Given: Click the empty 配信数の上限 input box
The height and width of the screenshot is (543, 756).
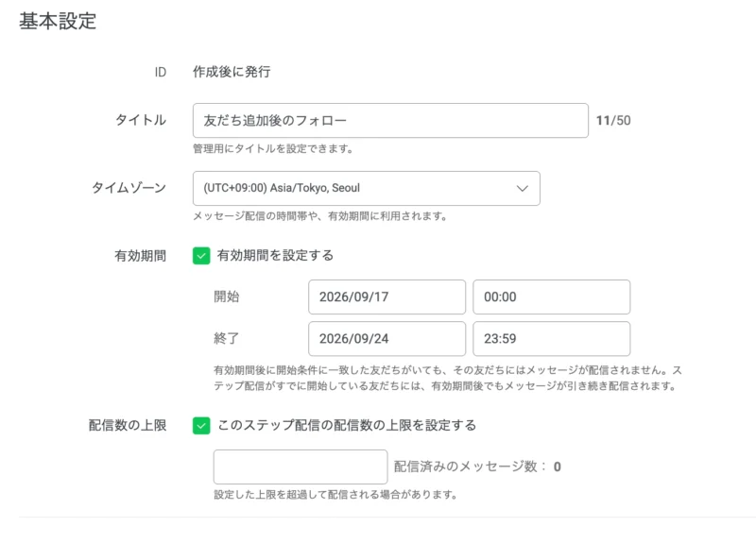Looking at the screenshot, I should click(x=301, y=467).
